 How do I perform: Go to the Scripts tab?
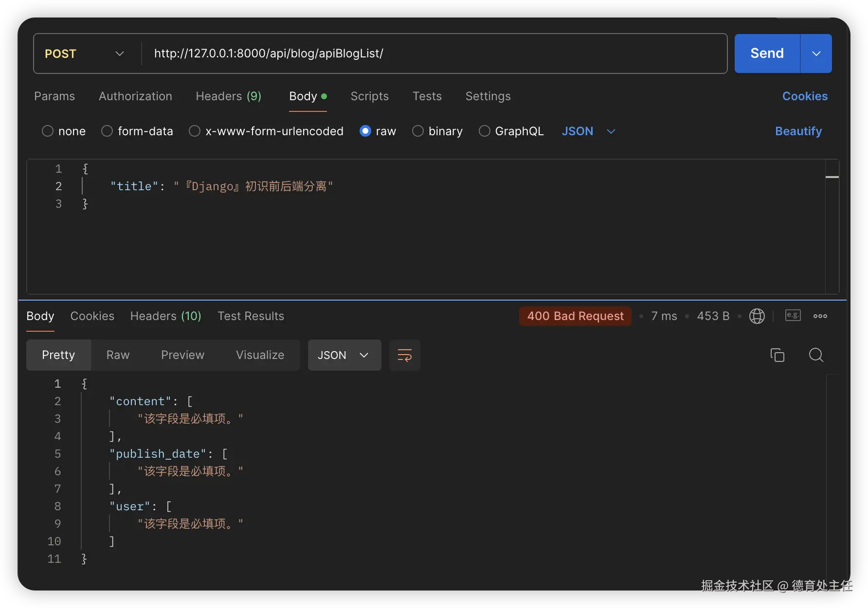click(x=370, y=96)
